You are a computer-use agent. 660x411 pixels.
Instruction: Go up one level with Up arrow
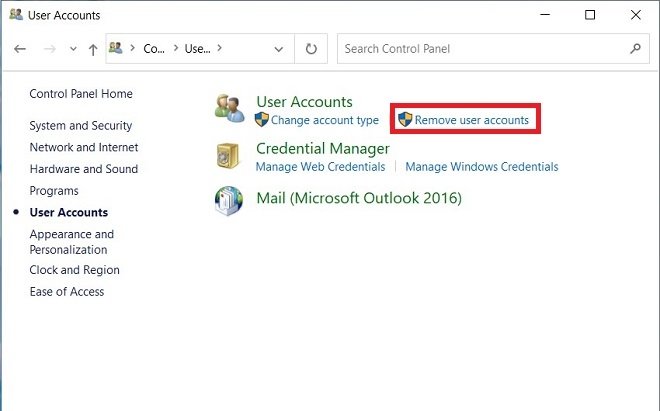point(93,50)
